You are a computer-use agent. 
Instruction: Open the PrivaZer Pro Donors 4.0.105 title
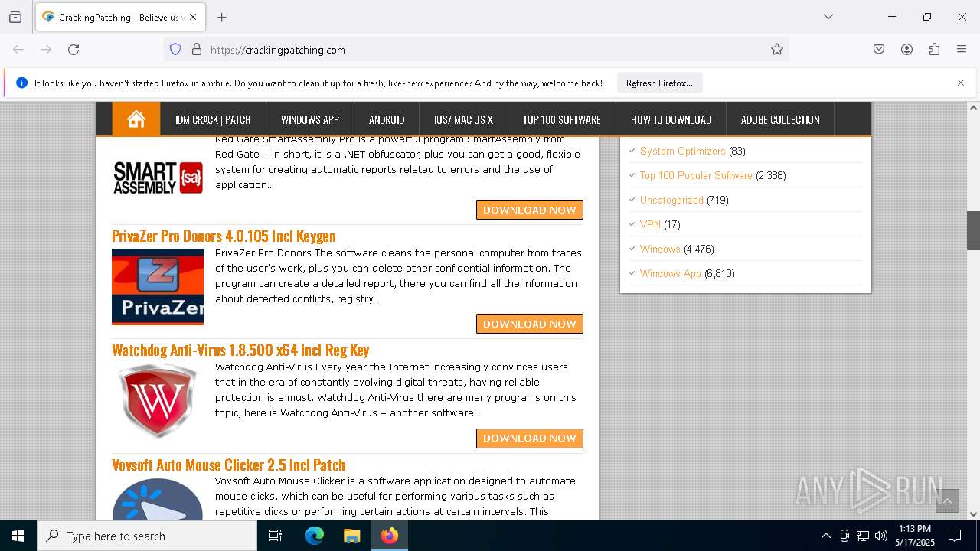click(224, 236)
